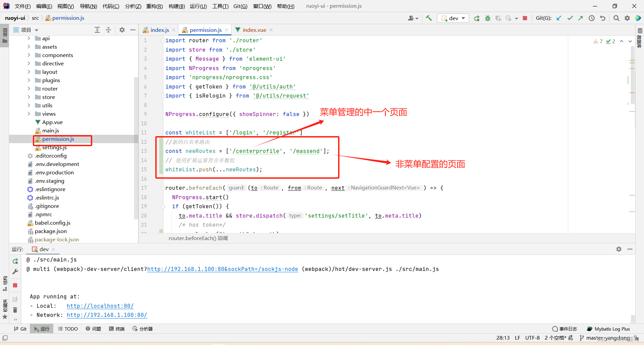Click Git commit checkmark icon
The image size is (644, 345).
(570, 18)
